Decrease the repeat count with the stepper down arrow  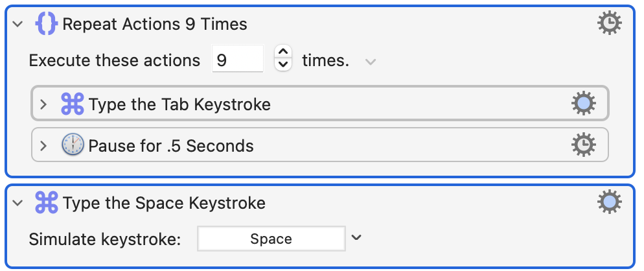[x=283, y=65]
